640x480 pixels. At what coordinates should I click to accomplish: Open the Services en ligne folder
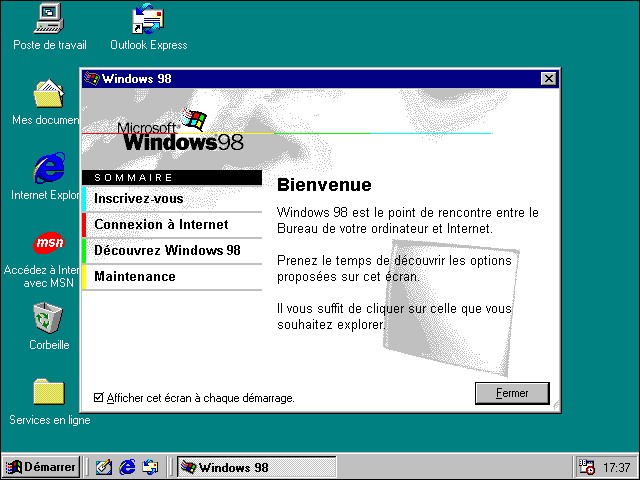[x=49, y=391]
